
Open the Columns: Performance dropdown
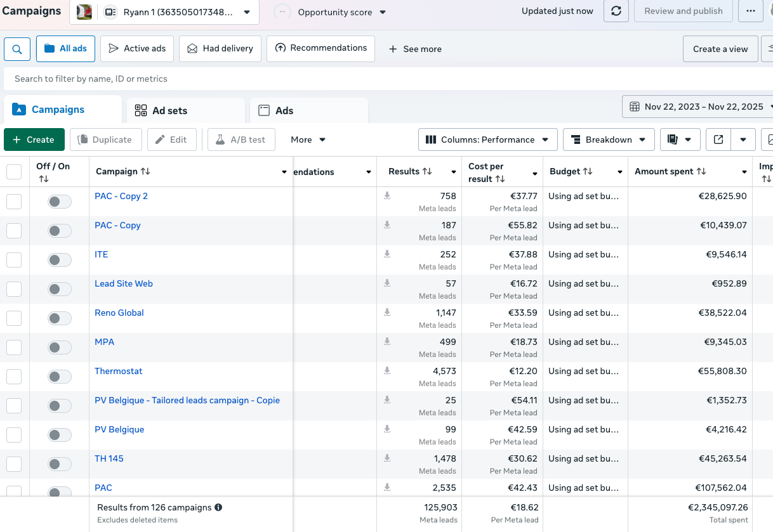(x=488, y=139)
